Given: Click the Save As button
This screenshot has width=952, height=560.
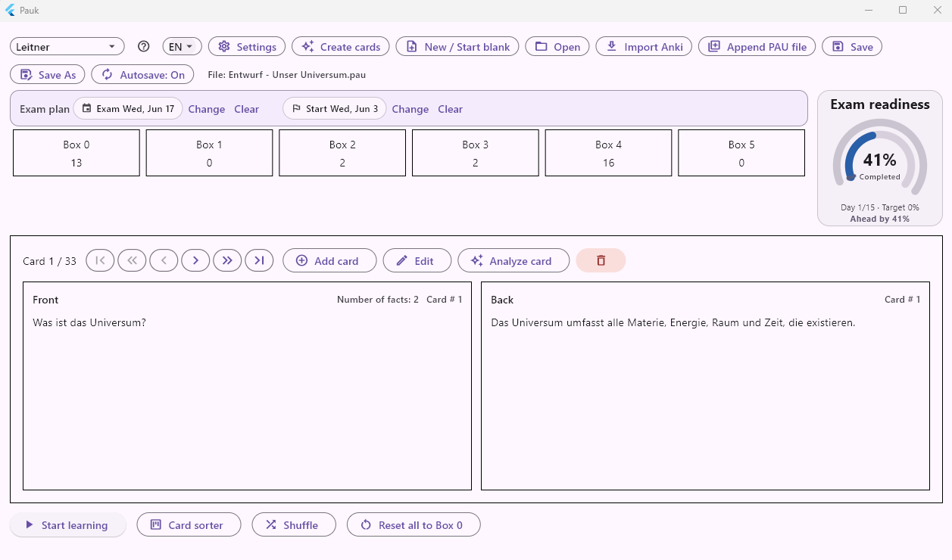Looking at the screenshot, I should (48, 74).
